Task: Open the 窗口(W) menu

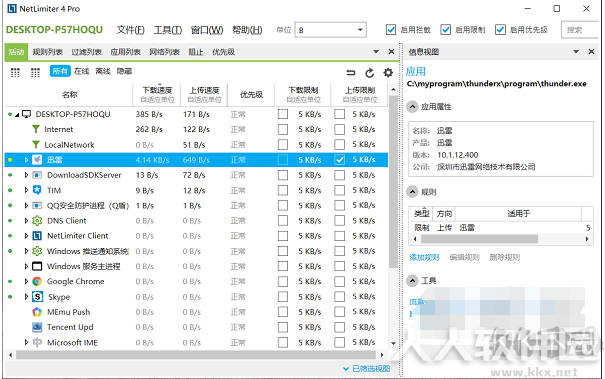Action: point(207,30)
